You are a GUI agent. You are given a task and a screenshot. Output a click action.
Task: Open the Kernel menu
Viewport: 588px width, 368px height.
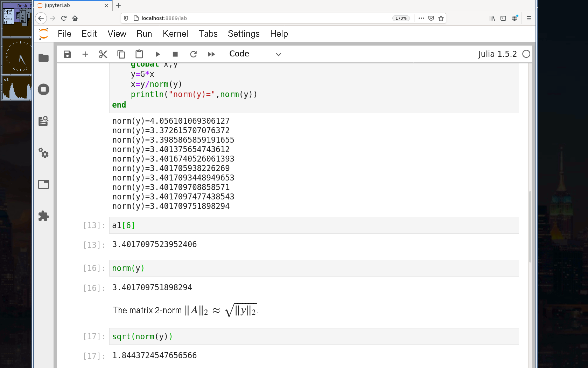pyautogui.click(x=175, y=34)
